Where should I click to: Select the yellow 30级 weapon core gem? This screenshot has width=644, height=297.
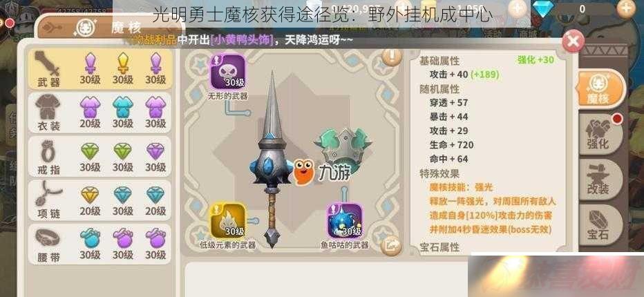coord(123,69)
